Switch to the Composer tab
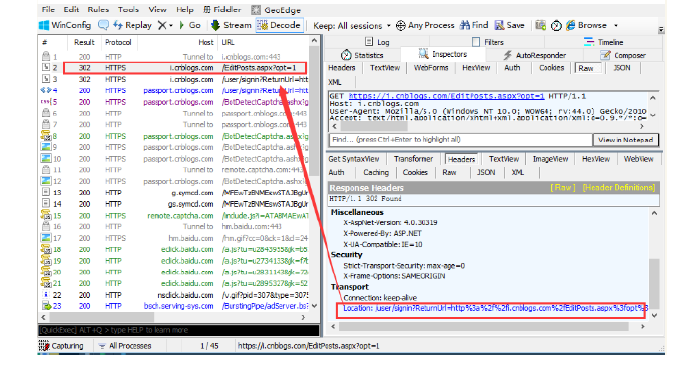The image size is (697, 367). (x=623, y=55)
